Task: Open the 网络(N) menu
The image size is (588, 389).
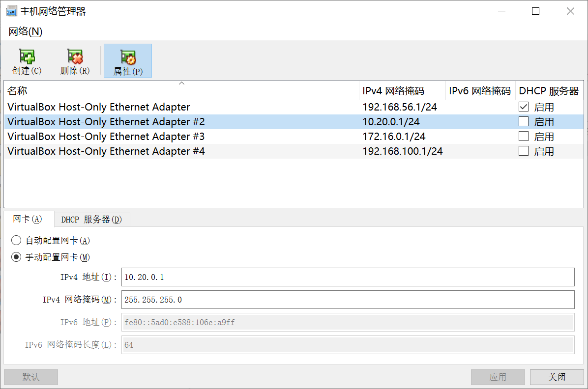Action: tap(25, 31)
